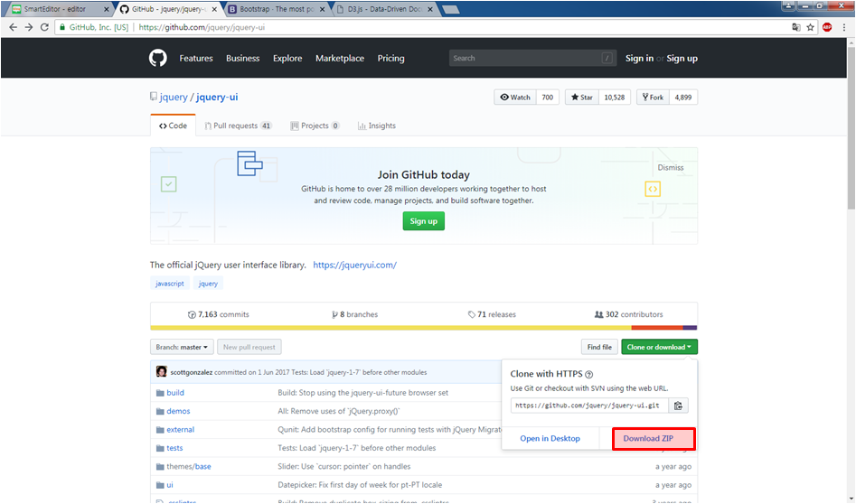The image size is (856, 504).
Task: Click the repository book icon beside jquery
Action: [x=154, y=97]
